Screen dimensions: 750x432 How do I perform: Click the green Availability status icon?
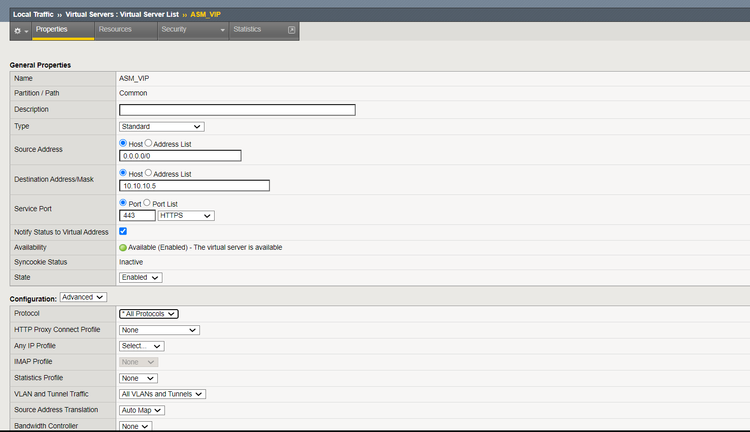click(x=123, y=247)
